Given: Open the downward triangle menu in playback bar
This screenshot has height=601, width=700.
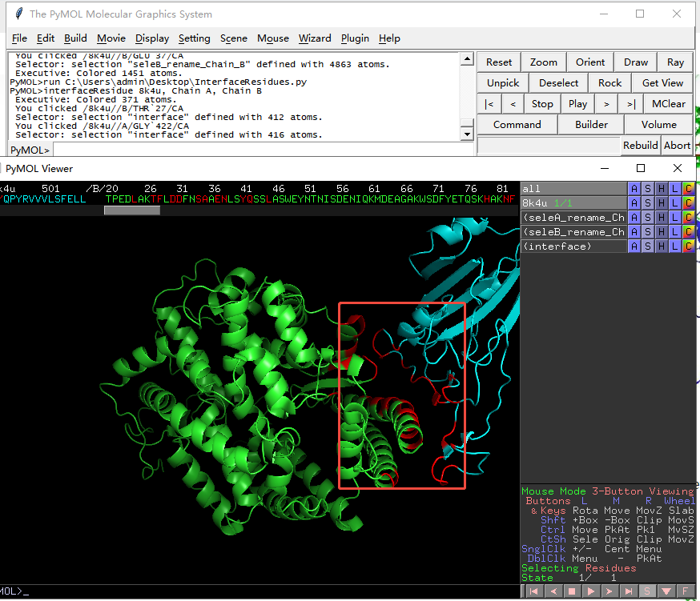Looking at the screenshot, I should coord(667,591).
